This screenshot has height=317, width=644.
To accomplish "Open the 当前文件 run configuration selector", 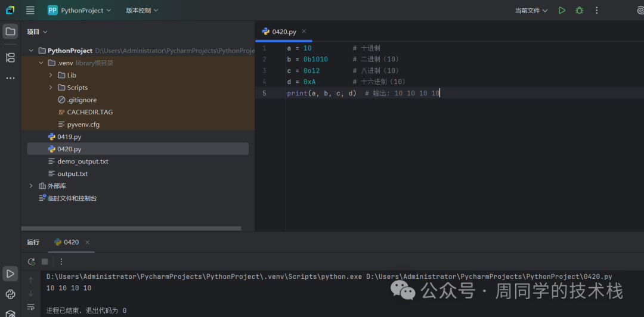I will coord(531,10).
